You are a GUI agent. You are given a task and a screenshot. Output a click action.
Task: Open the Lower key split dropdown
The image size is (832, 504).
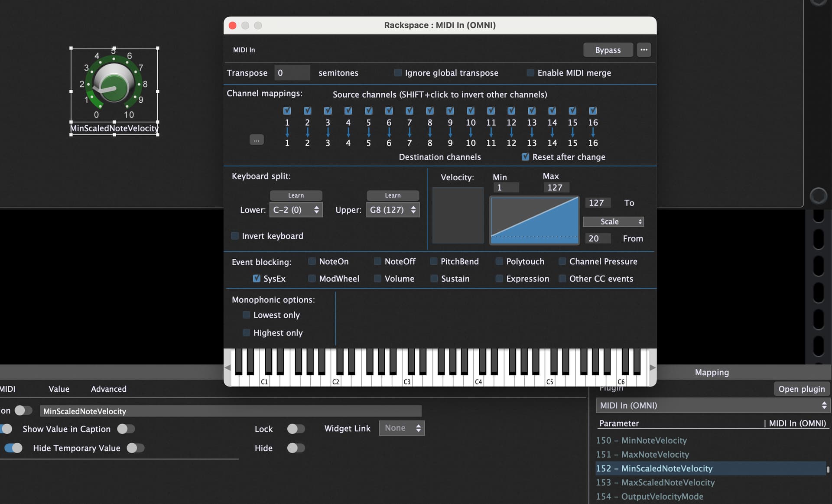pyautogui.click(x=296, y=210)
